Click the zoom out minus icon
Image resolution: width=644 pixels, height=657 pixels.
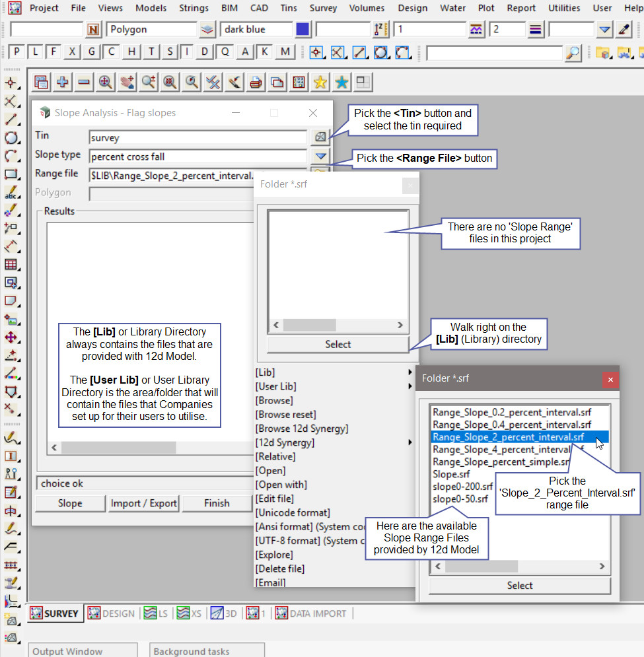(84, 82)
